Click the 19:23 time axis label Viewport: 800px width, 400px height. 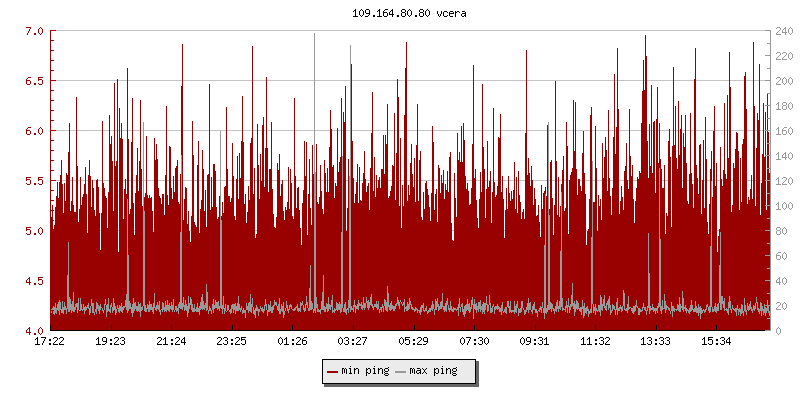point(110,342)
